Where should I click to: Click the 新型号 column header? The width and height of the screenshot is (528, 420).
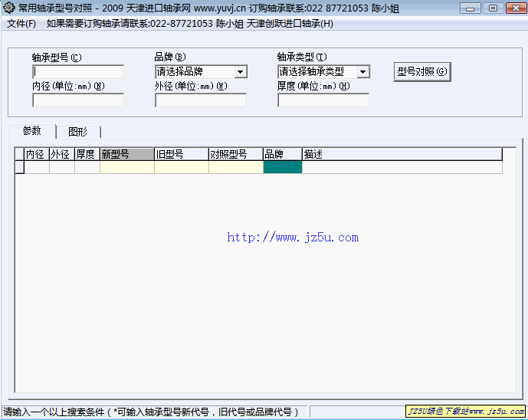pos(127,154)
